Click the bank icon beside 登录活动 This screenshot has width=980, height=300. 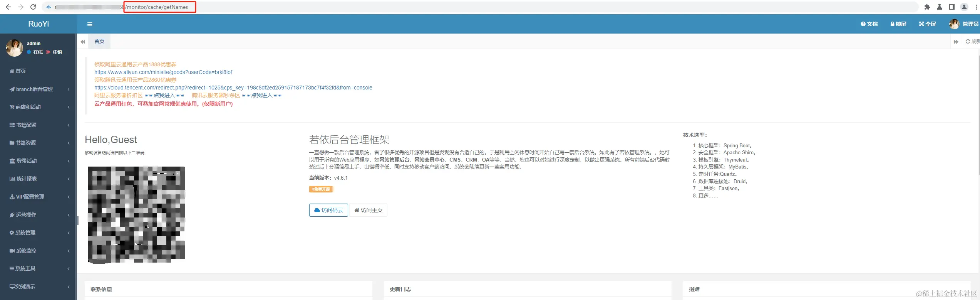pos(12,161)
